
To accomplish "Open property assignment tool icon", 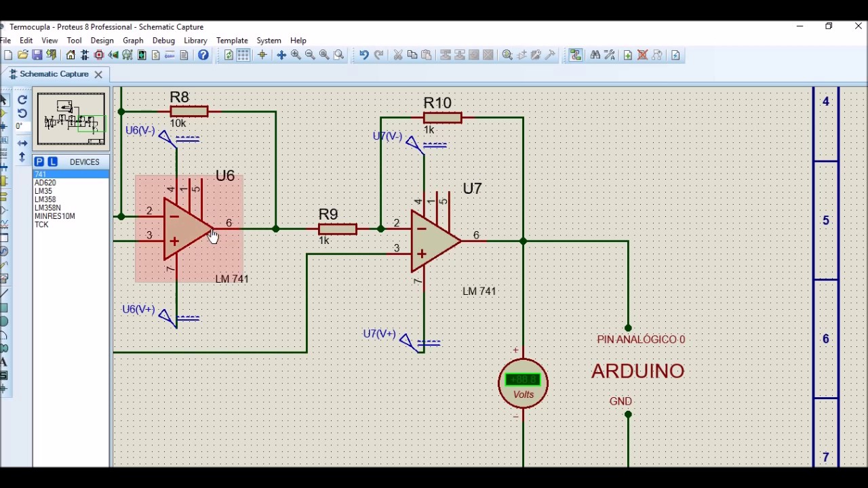I will 609,55.
